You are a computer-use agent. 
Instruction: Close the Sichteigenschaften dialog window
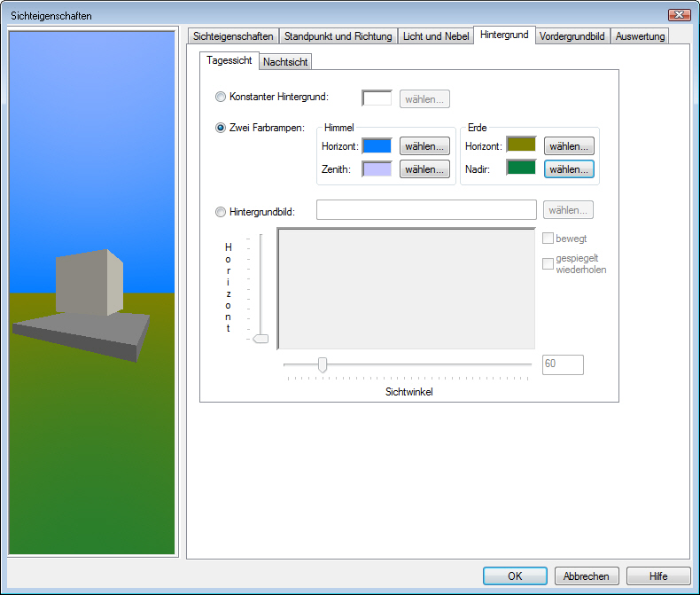coord(679,15)
